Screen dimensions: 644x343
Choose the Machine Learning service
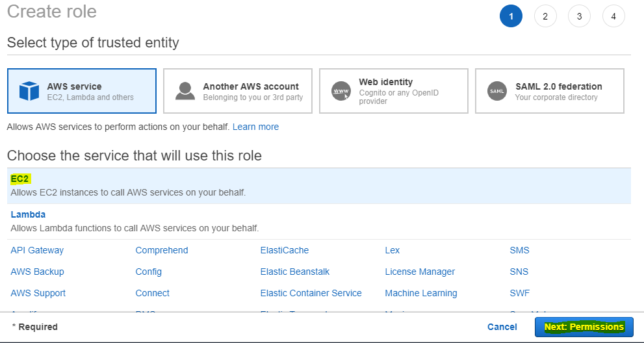(421, 293)
